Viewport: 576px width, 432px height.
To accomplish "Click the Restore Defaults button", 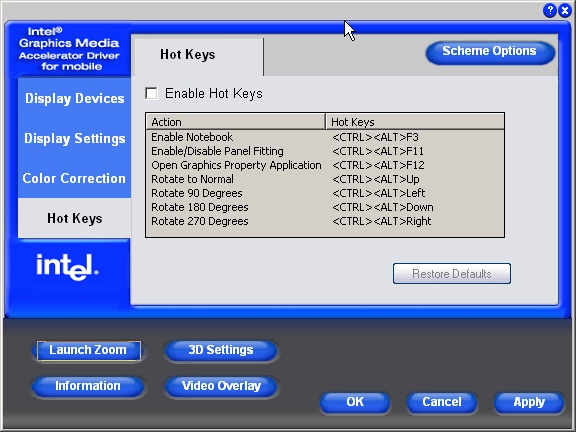I will (452, 273).
